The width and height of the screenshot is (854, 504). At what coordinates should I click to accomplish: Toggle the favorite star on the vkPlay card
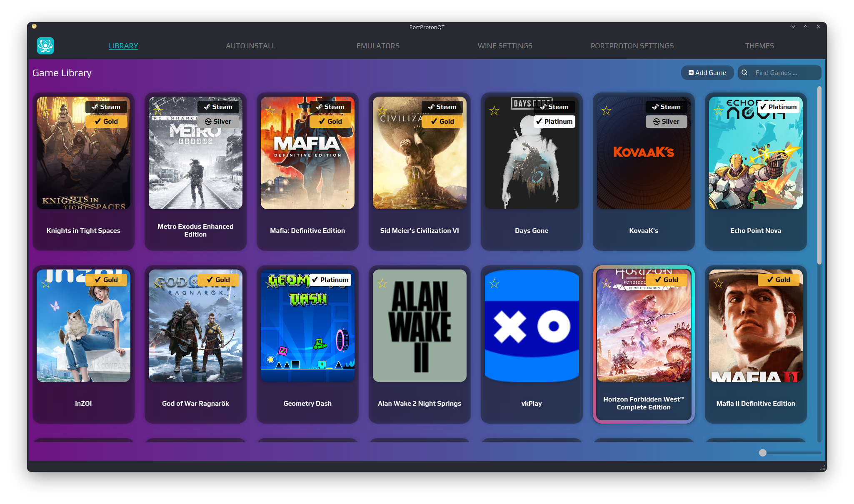494,284
